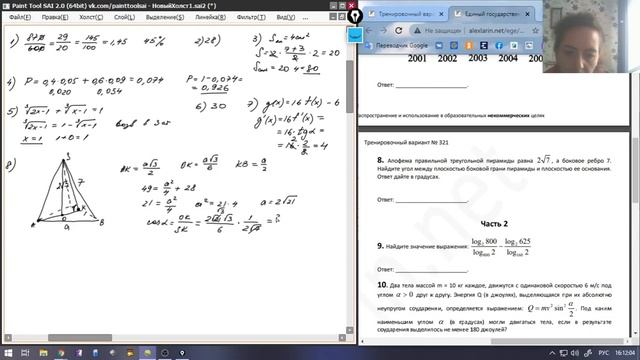Open the dark-blue square bookmark icon

[484, 45]
